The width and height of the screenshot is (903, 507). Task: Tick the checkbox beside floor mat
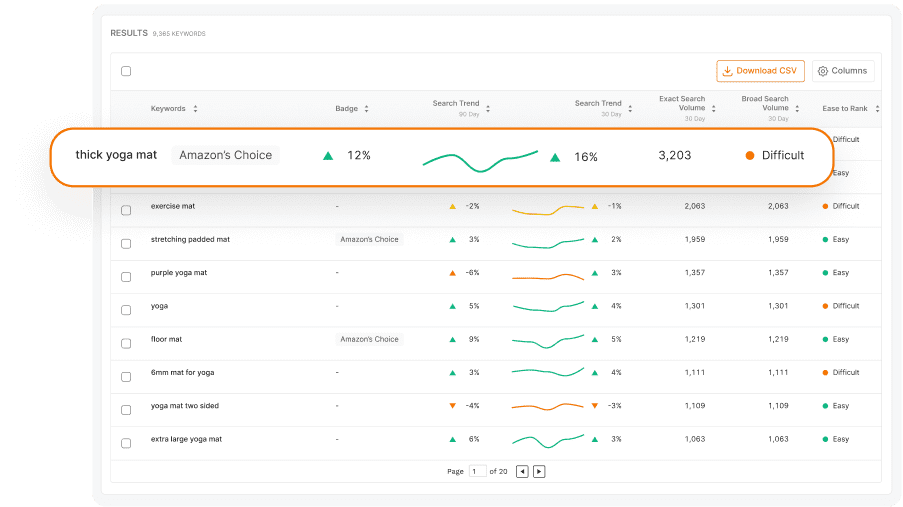(126, 343)
